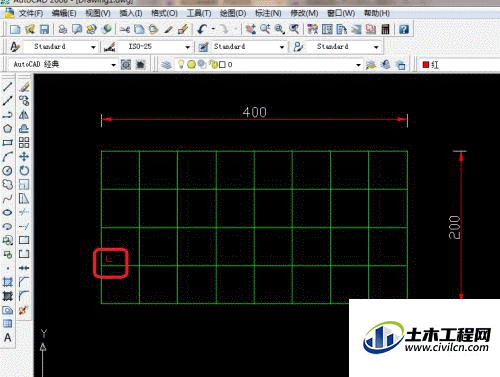This screenshot has height=377, width=500.
Task: Open the Hatch tool
Action: pos(8,282)
